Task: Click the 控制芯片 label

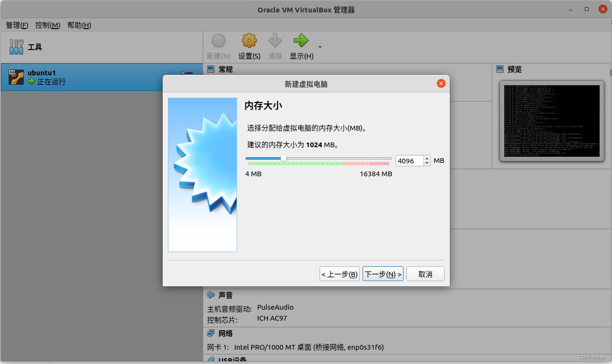Action: 222,320
